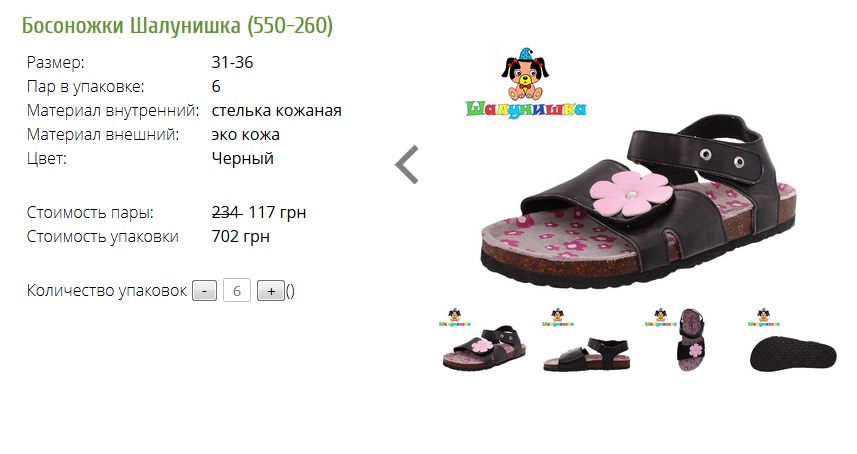Click the color value Черный
Viewport: 857px width, 454px height.
point(243,158)
